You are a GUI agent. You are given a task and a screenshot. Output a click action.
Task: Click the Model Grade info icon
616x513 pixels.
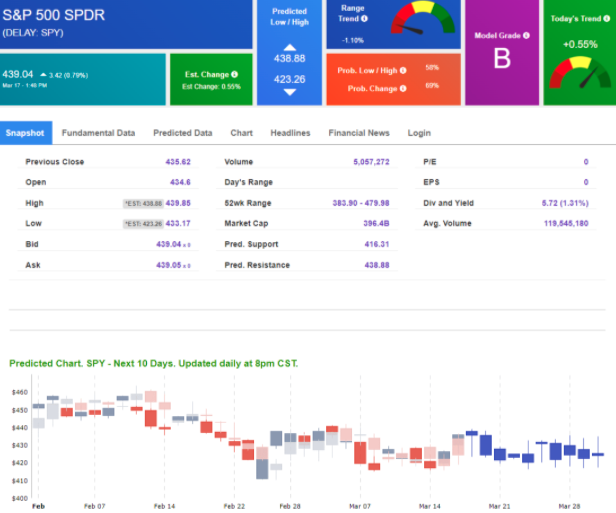526,35
